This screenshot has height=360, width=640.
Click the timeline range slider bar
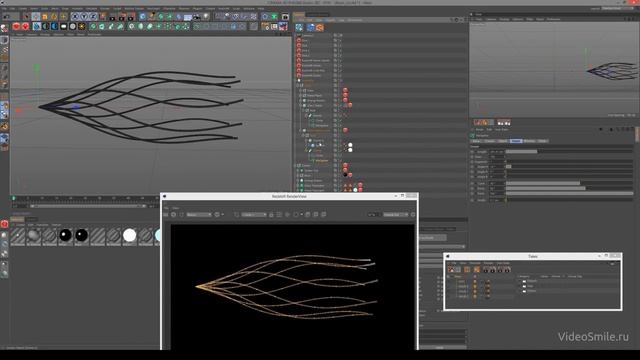88,206
